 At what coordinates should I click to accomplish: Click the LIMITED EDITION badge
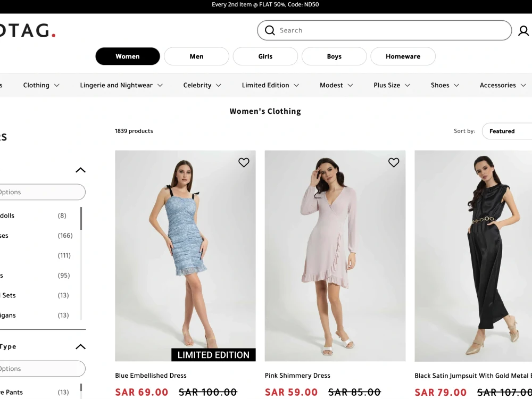(213, 355)
